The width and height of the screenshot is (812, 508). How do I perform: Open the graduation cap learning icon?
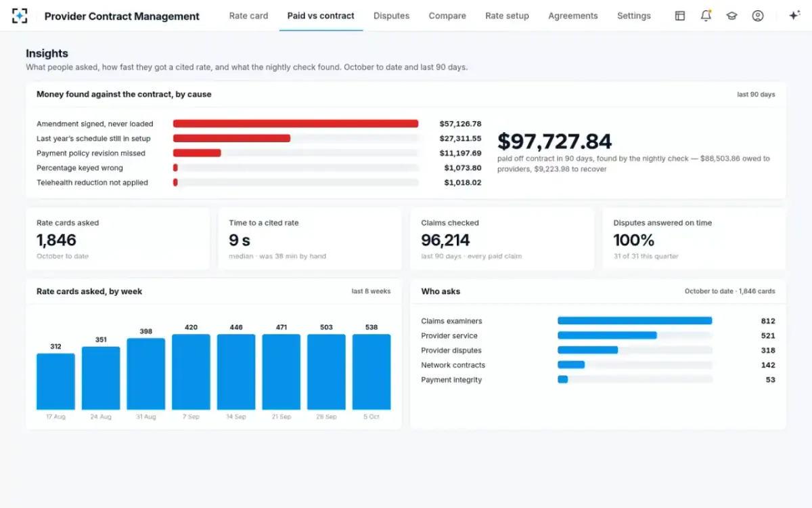(731, 16)
